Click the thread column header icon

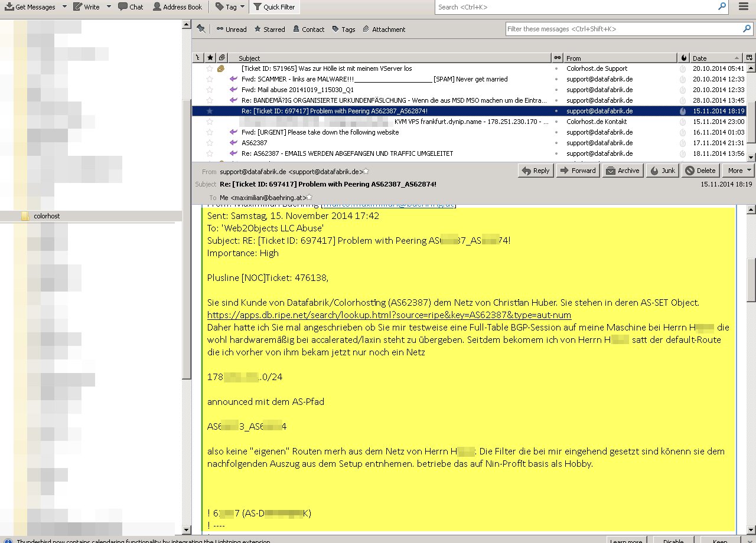pos(198,58)
